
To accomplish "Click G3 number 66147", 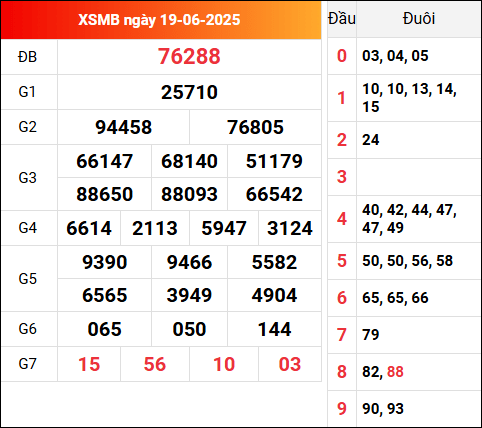I will pos(105,161).
